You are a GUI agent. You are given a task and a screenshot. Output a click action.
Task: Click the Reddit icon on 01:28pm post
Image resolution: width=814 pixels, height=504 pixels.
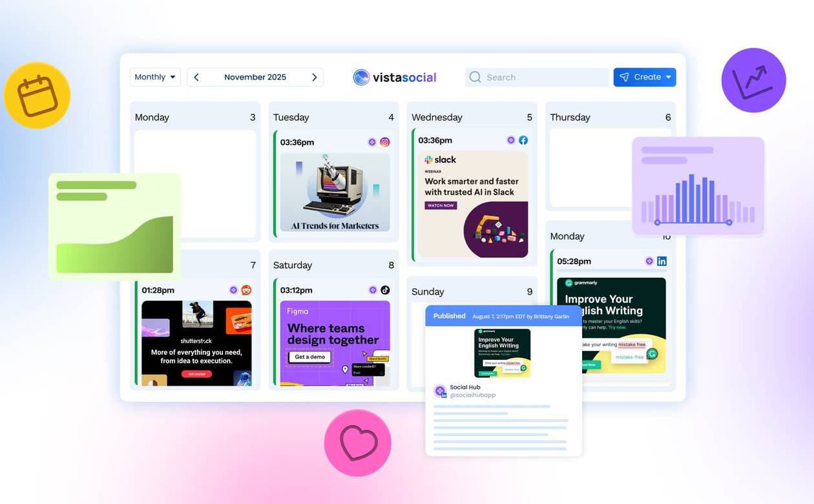pos(246,290)
